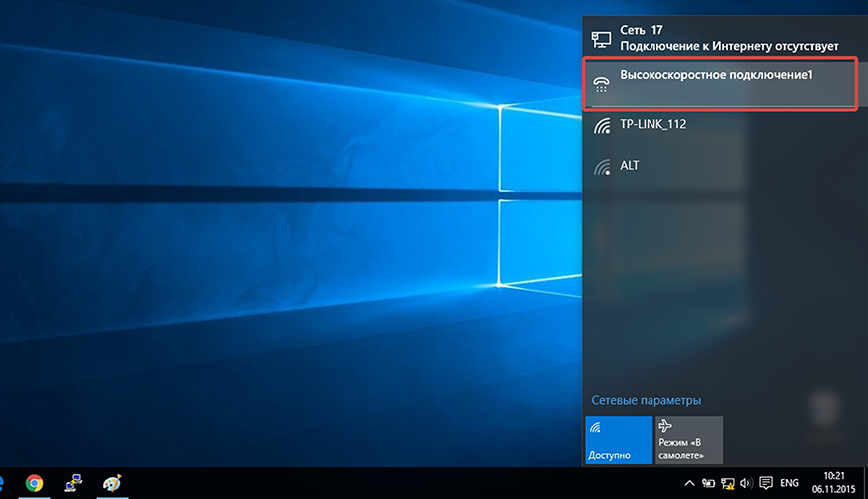Show hidden tray icons chevron
Viewport: 868px width, 499px height.
(689, 483)
